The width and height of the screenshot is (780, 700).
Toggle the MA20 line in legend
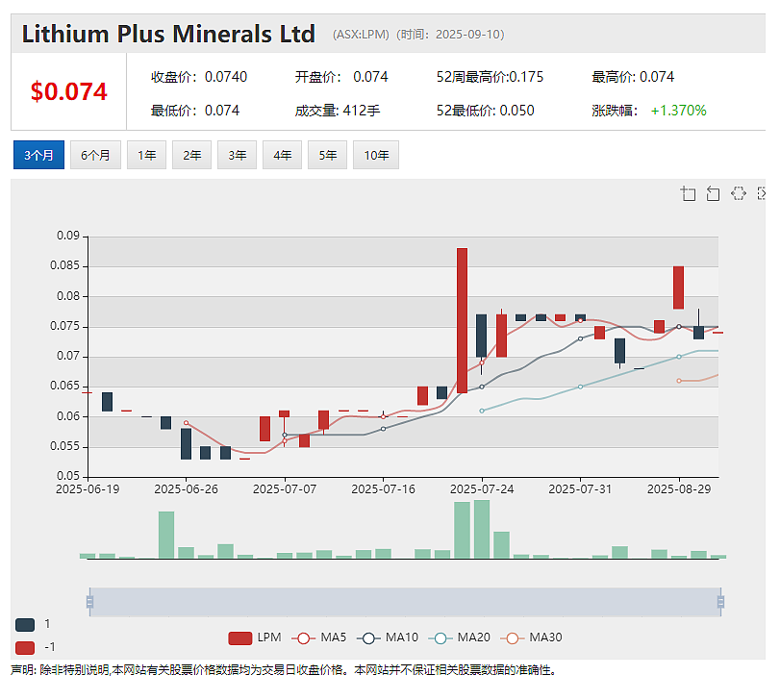point(459,637)
